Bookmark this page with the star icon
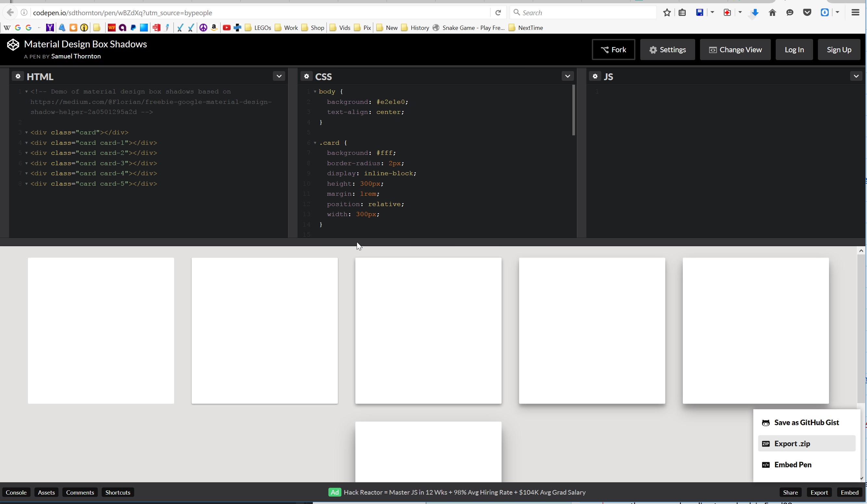This screenshot has height=504, width=867. click(x=667, y=12)
